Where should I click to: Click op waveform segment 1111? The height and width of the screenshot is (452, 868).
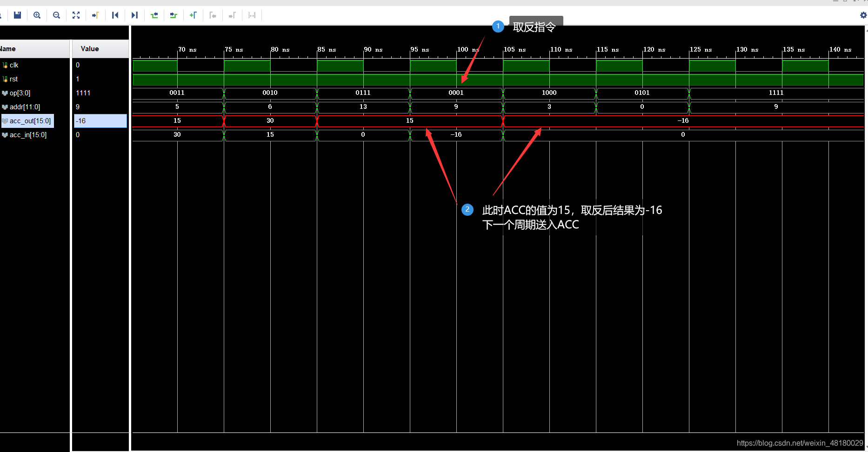tap(776, 93)
